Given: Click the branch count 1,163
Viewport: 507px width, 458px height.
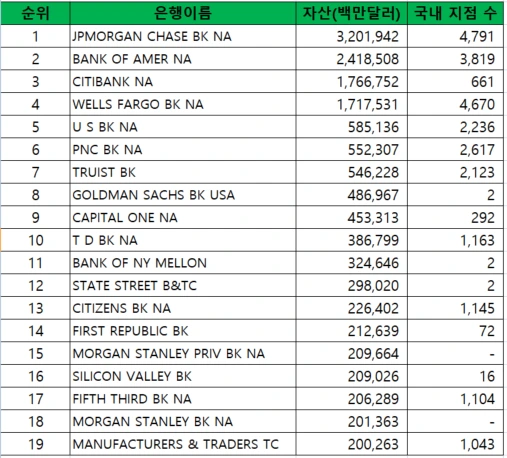Looking at the screenshot, I should pyautogui.click(x=477, y=241).
